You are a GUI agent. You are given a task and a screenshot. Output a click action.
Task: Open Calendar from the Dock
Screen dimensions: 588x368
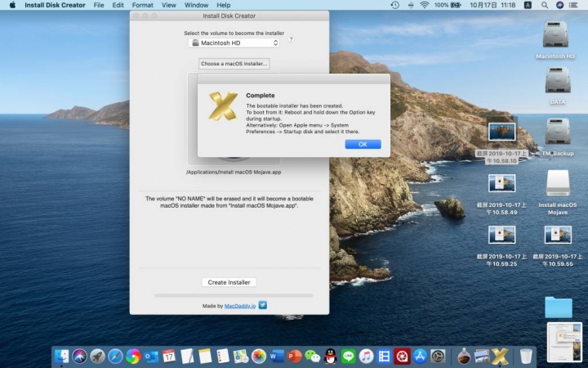pyautogui.click(x=169, y=356)
